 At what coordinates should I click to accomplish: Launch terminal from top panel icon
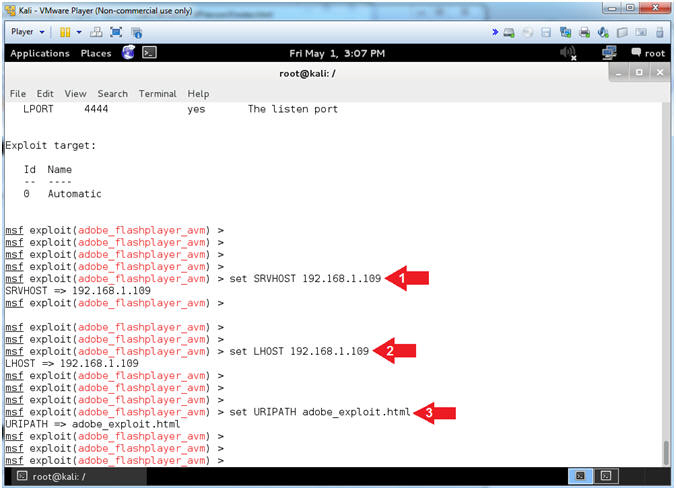[149, 53]
